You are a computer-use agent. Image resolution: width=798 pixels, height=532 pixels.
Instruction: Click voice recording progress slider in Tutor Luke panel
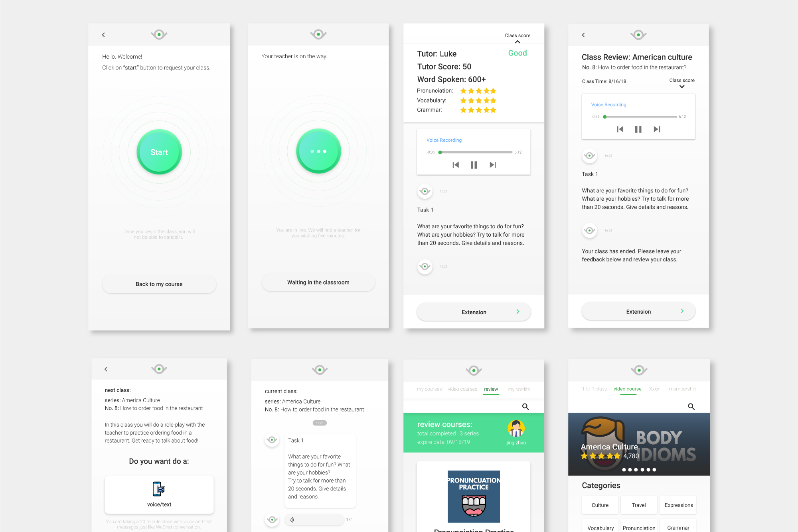[476, 152]
